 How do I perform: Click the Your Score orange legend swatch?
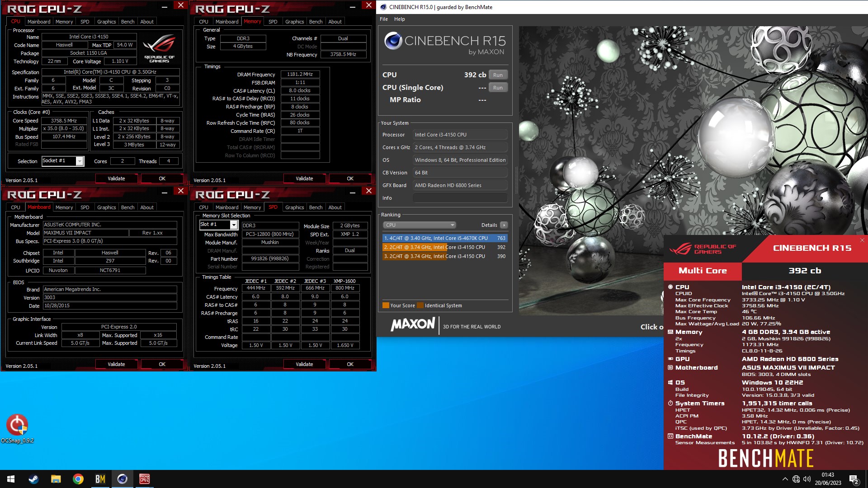click(x=386, y=305)
